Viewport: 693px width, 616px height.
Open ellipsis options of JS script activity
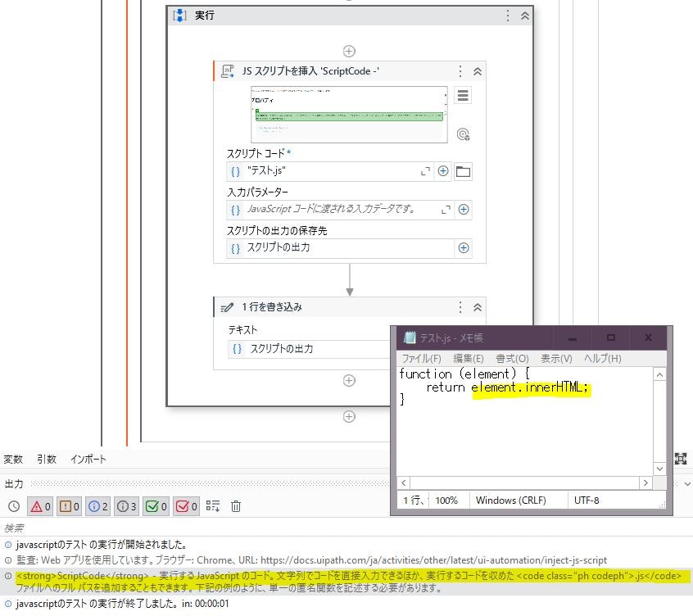(460, 70)
